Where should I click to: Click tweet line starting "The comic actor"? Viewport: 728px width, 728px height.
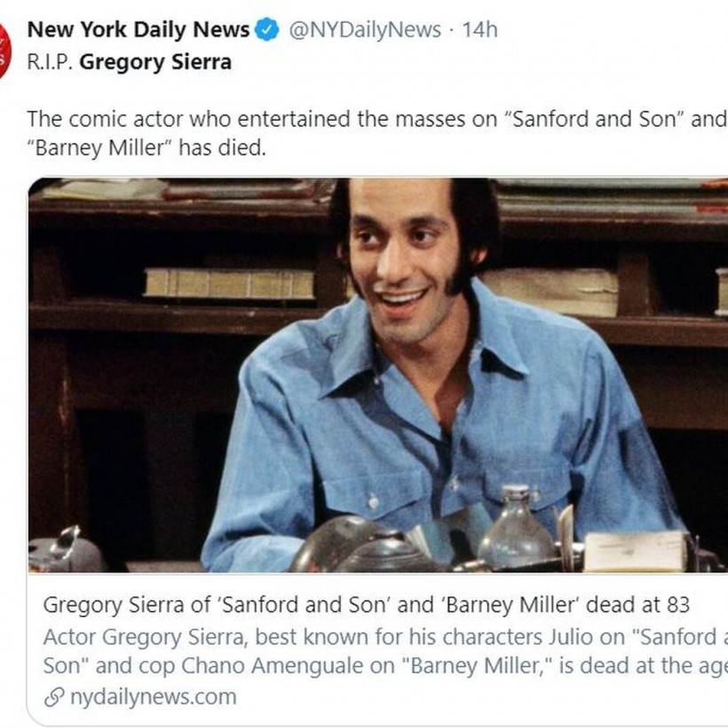click(373, 119)
